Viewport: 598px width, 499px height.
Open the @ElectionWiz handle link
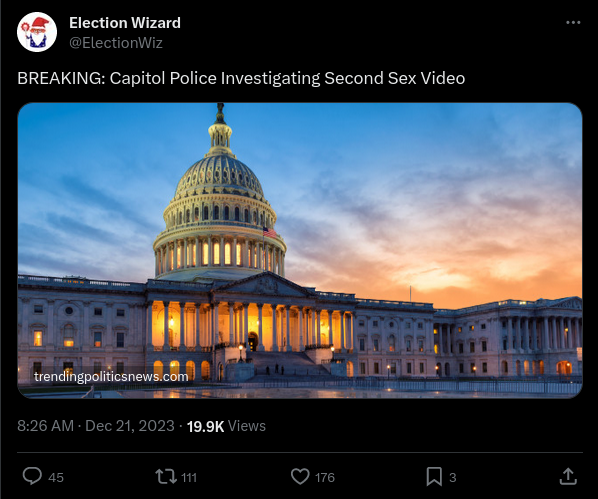click(x=116, y=43)
